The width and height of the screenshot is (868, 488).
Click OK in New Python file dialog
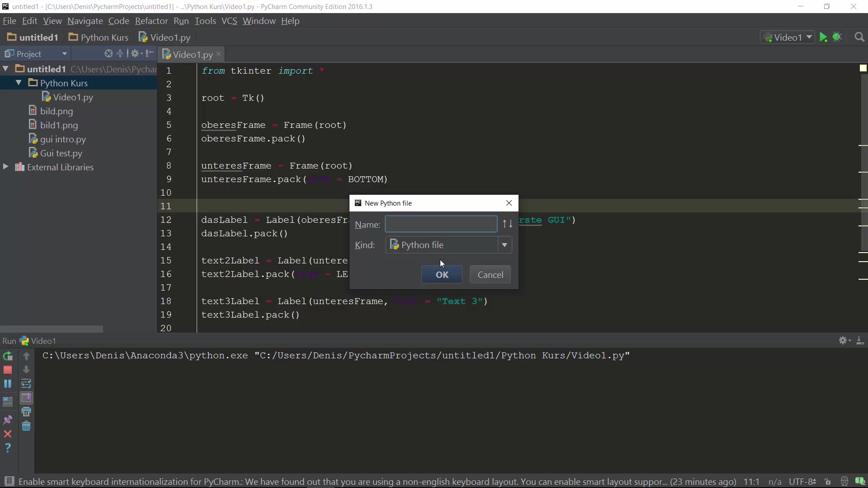(x=442, y=275)
